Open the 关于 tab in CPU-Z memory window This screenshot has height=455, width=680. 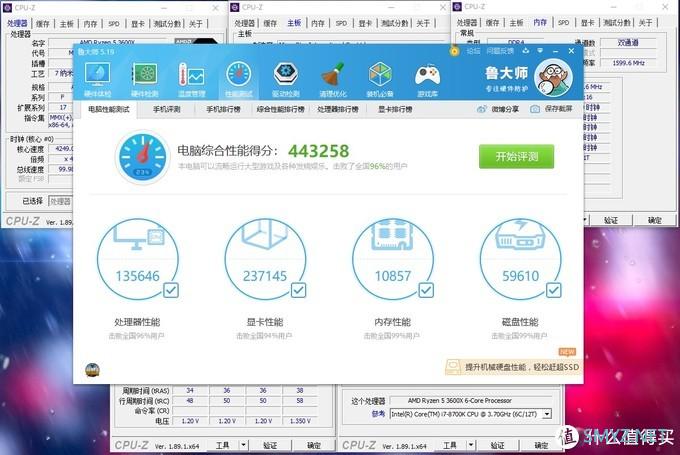(645, 23)
